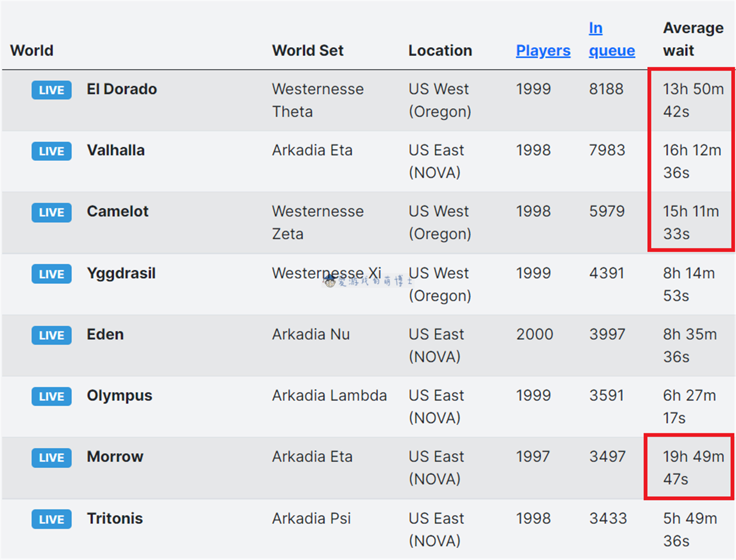Image resolution: width=736 pixels, height=560 pixels.
Task: Select the Morrow world name
Action: click(115, 457)
